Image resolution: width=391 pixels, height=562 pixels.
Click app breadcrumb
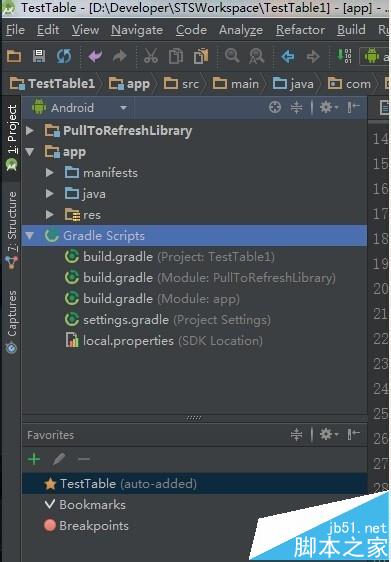coord(129,84)
